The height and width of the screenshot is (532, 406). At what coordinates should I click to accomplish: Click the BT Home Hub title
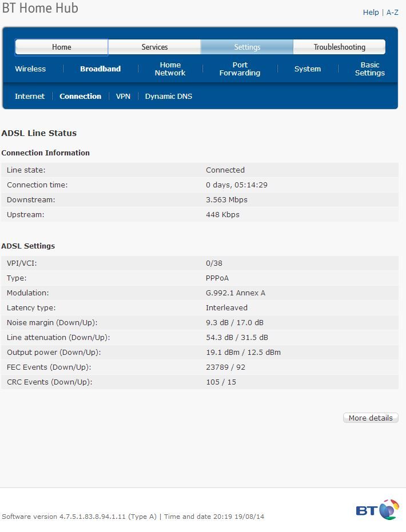coord(40,8)
